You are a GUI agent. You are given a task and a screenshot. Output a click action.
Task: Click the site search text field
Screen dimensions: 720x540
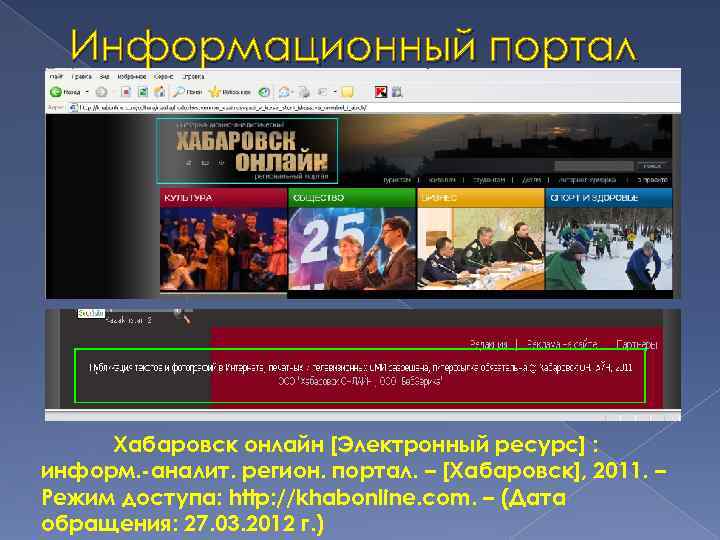pyautogui.click(x=594, y=166)
